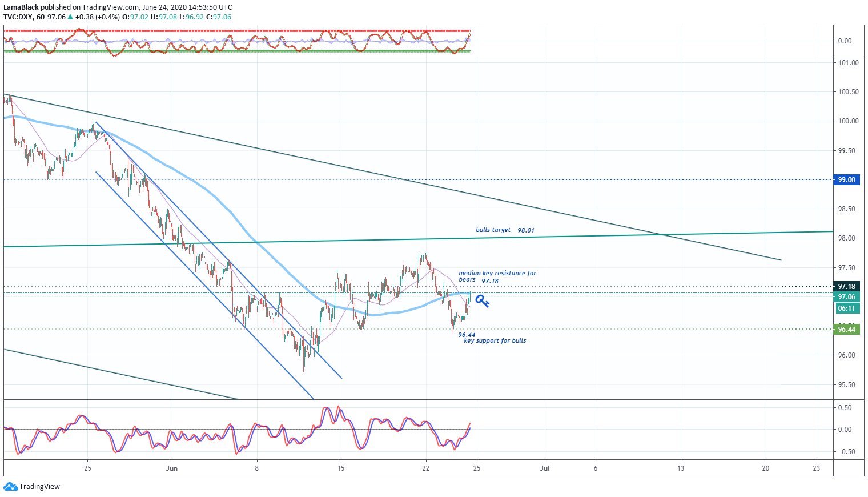Click the 97.06 current price label
This screenshot has height=497, width=868.
(846, 297)
